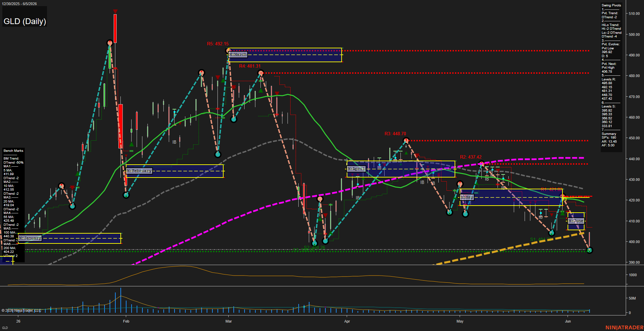
Task: Click the 100 MA: label in Bench Marks
Action: point(9,233)
